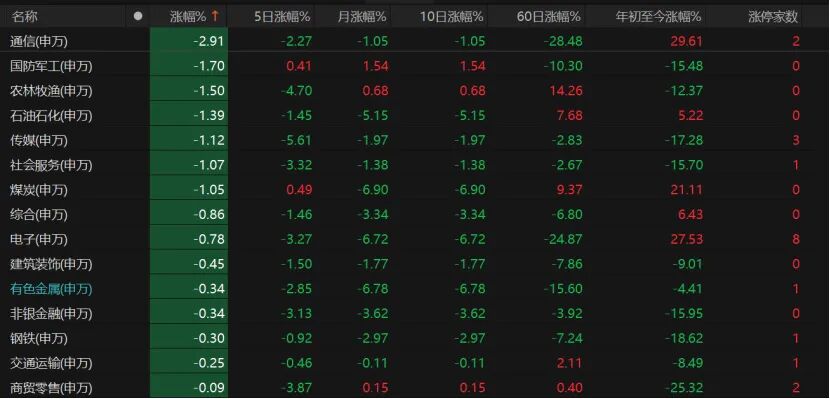Click 传媒 5-day value -5.61
Viewport: 830px width, 399px height.
point(296,140)
